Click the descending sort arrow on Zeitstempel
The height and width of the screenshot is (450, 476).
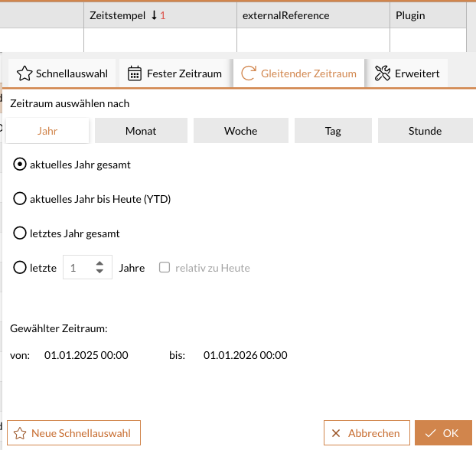(155, 15)
